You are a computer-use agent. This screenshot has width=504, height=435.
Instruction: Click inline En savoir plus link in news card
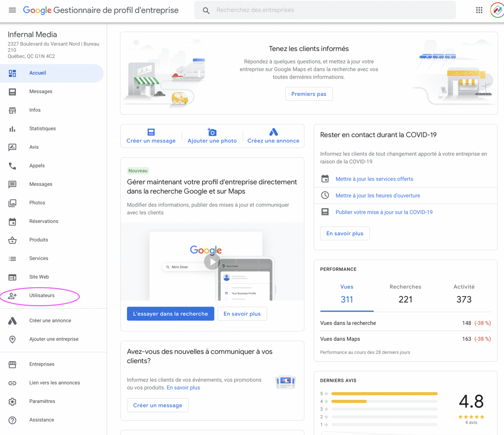pos(183,388)
